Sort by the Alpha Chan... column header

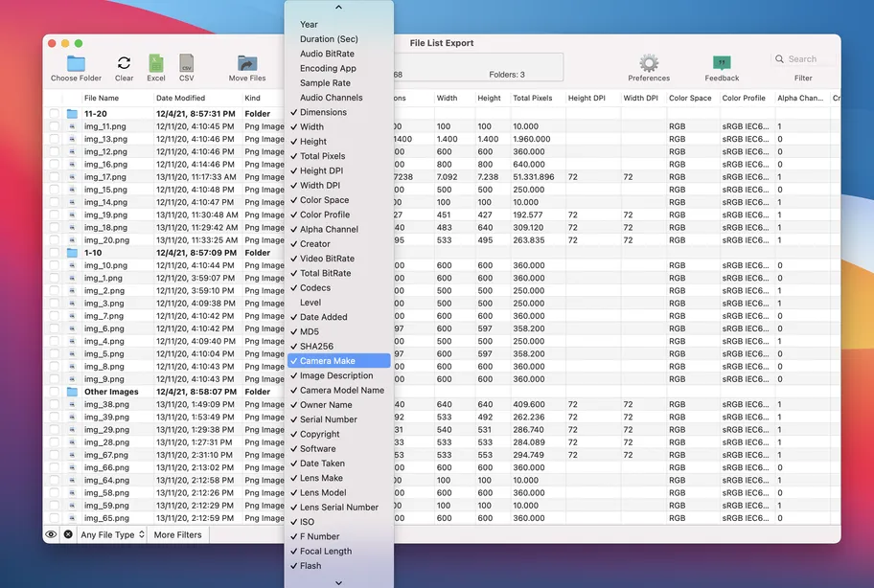coord(800,98)
